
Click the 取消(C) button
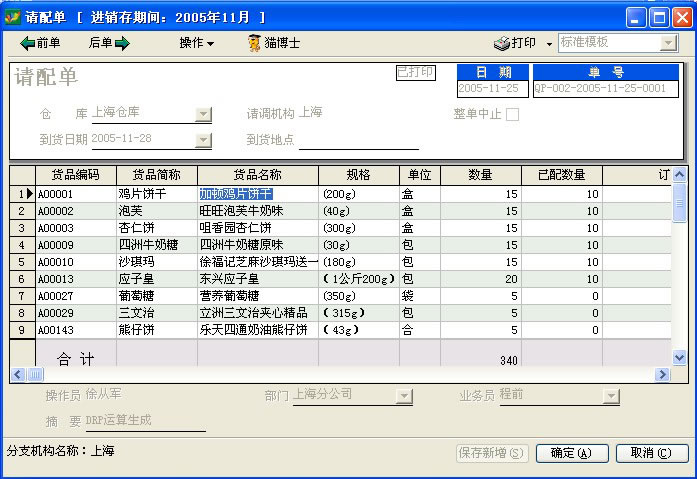click(650, 453)
